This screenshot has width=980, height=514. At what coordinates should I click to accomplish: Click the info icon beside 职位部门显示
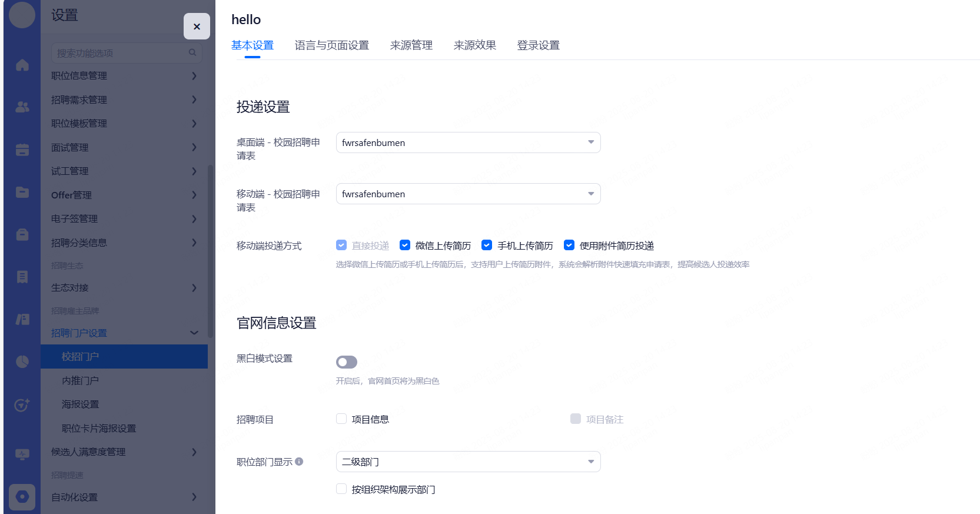pos(299,462)
